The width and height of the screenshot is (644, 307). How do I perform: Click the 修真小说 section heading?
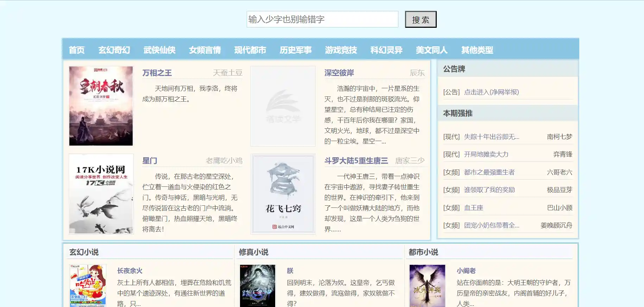coord(253,252)
